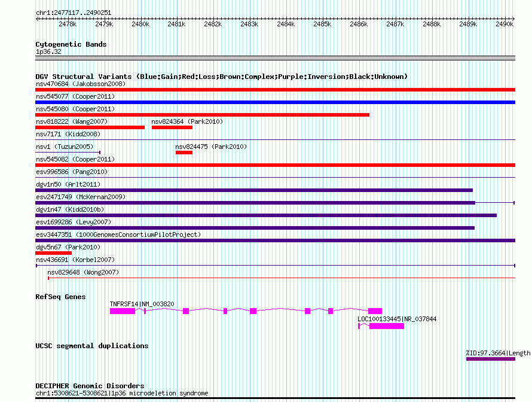Image resolution: width=532 pixels, height=402 pixels.
Task: Select the purple esv3447351 1000Genomes bar
Action: [275, 240]
